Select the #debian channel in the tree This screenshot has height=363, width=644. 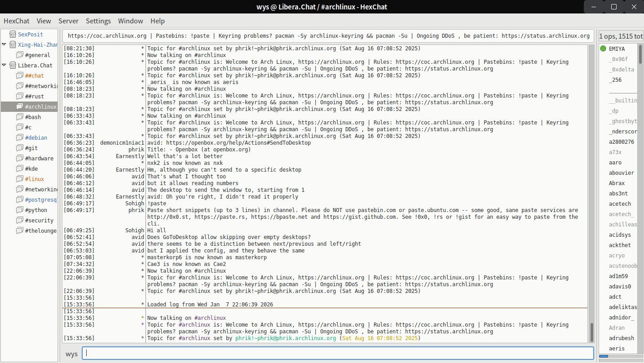pyautogui.click(x=36, y=137)
